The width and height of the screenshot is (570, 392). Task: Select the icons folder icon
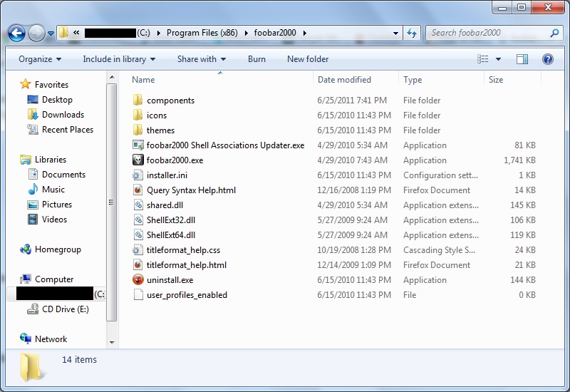point(138,115)
